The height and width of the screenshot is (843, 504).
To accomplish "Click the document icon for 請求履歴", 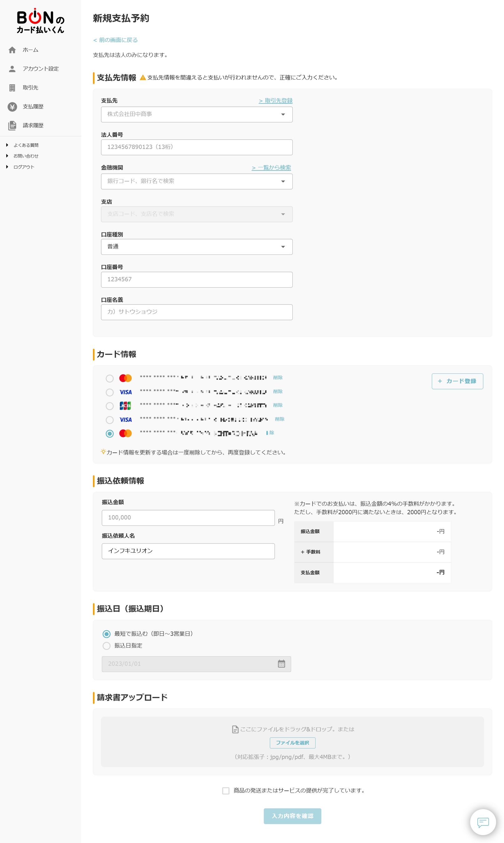I will [12, 126].
